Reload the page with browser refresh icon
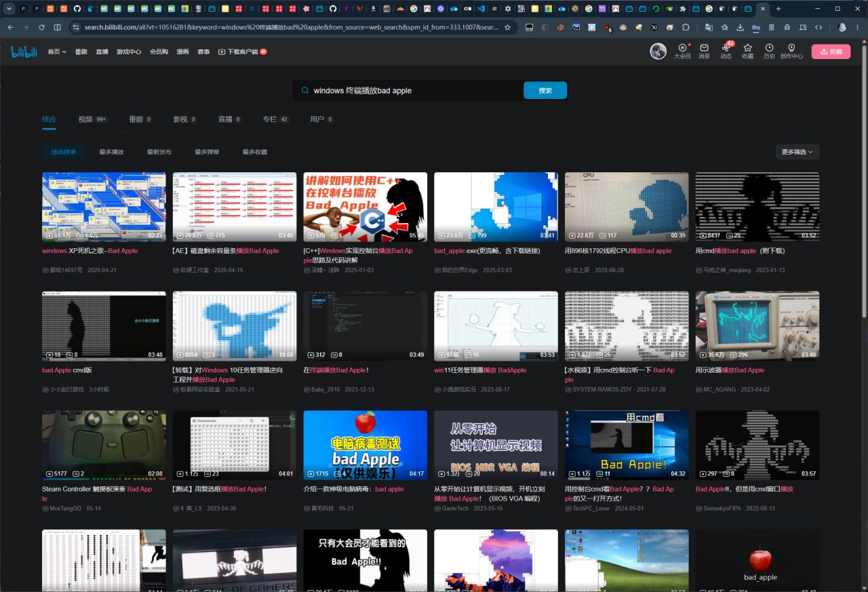The height and width of the screenshot is (592, 868). pyautogui.click(x=41, y=27)
